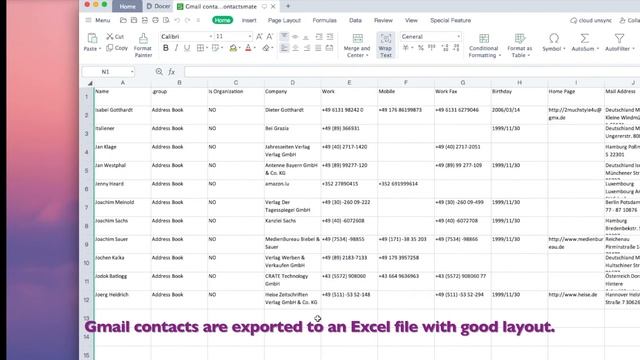
Task: Click the red font color A
Action: coord(248,48)
